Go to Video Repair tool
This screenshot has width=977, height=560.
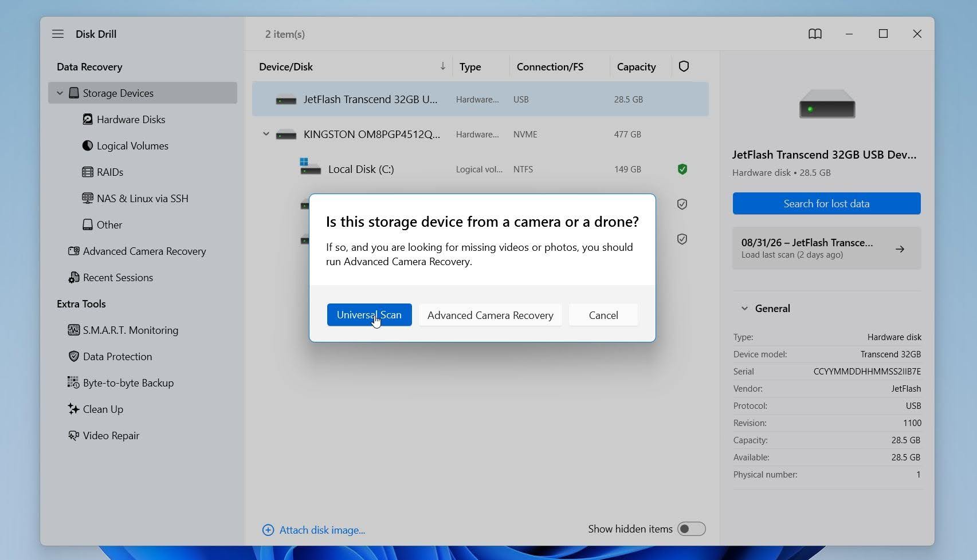[111, 435]
